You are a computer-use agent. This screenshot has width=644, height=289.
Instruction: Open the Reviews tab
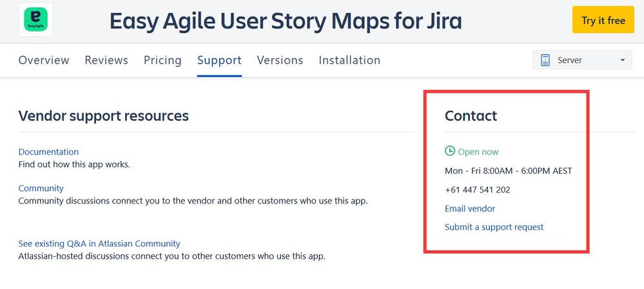pyautogui.click(x=106, y=61)
